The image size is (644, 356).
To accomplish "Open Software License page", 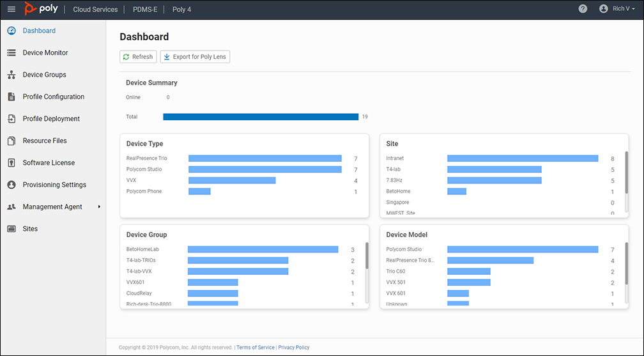I will click(49, 163).
